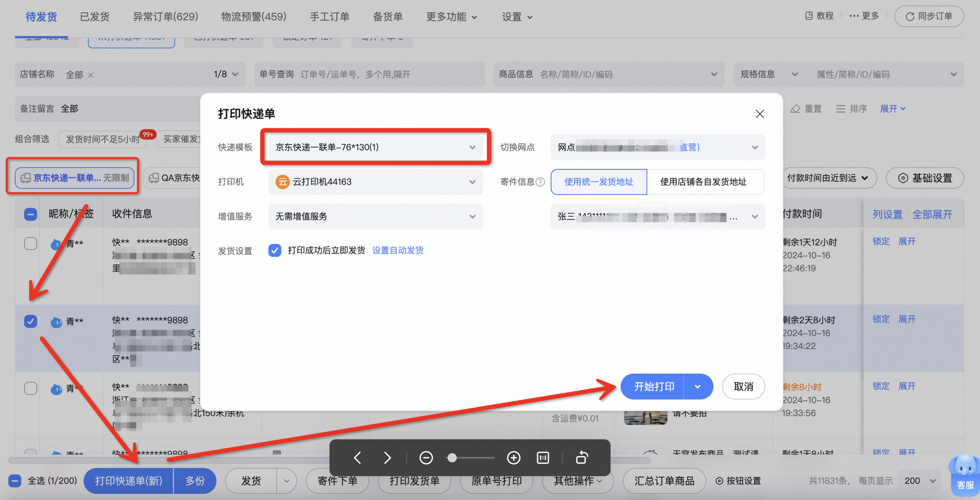Click the 商品信息 search field
Viewport: 980px width, 500px height.
[609, 74]
